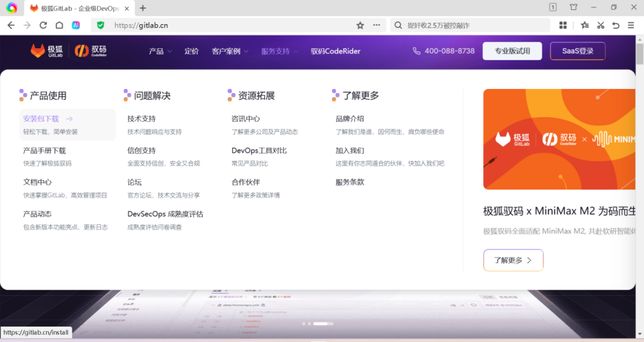Click the 产品使用 section heading
The image size is (644, 342).
48,96
